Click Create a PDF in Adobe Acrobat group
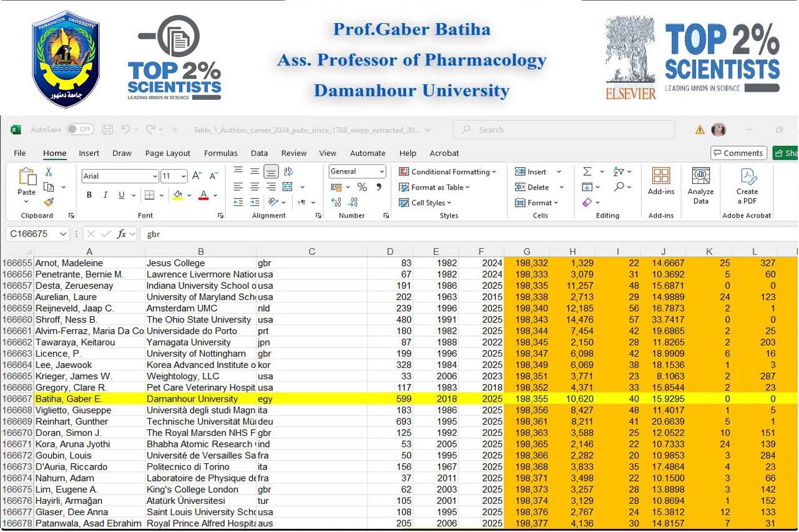 (x=747, y=186)
